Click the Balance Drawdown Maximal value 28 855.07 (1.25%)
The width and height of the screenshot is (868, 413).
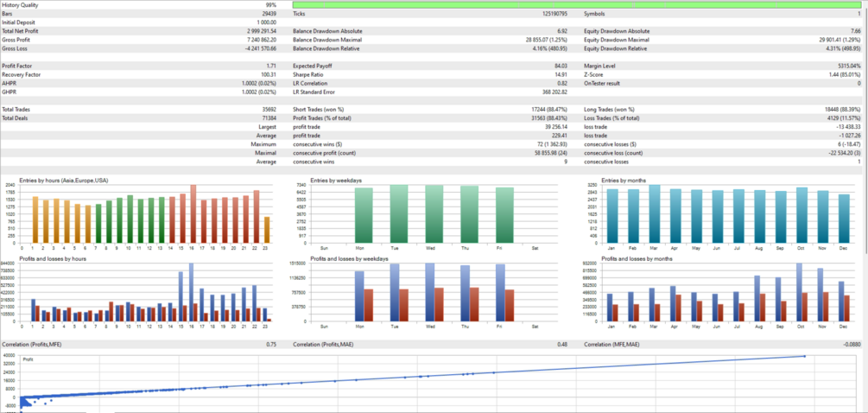point(547,40)
